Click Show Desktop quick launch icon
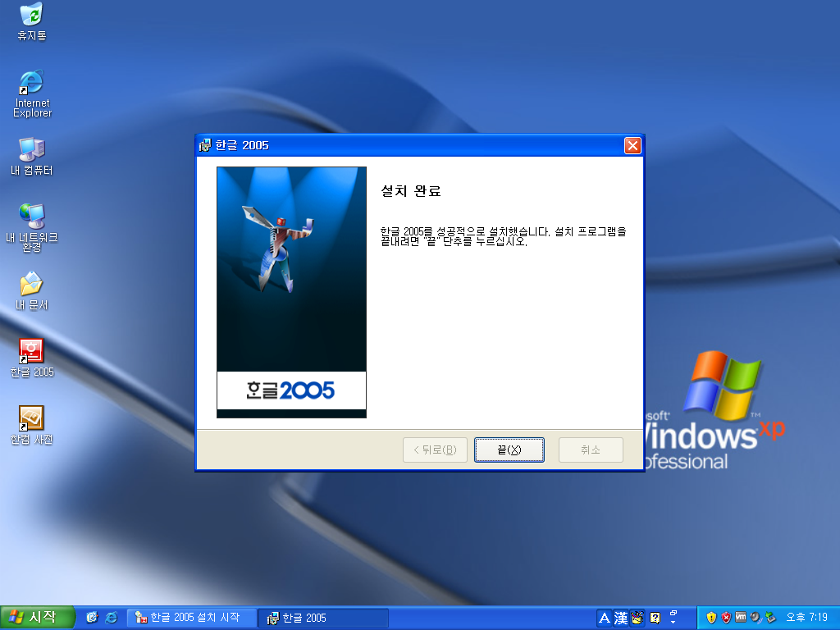This screenshot has height=630, width=840. tap(92, 618)
